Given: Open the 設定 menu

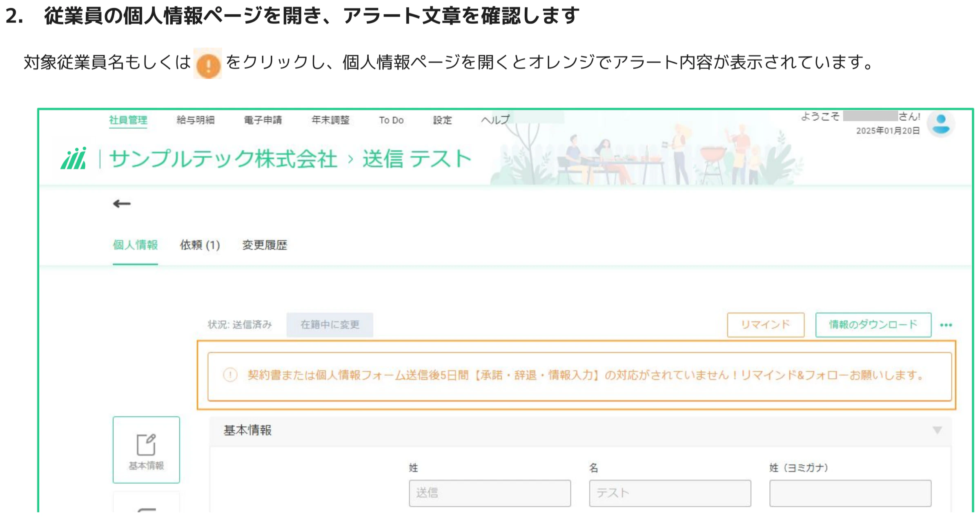Looking at the screenshot, I should (443, 120).
